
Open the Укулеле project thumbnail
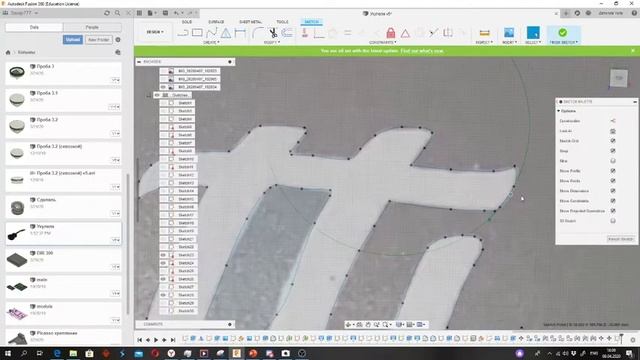(x=17, y=234)
